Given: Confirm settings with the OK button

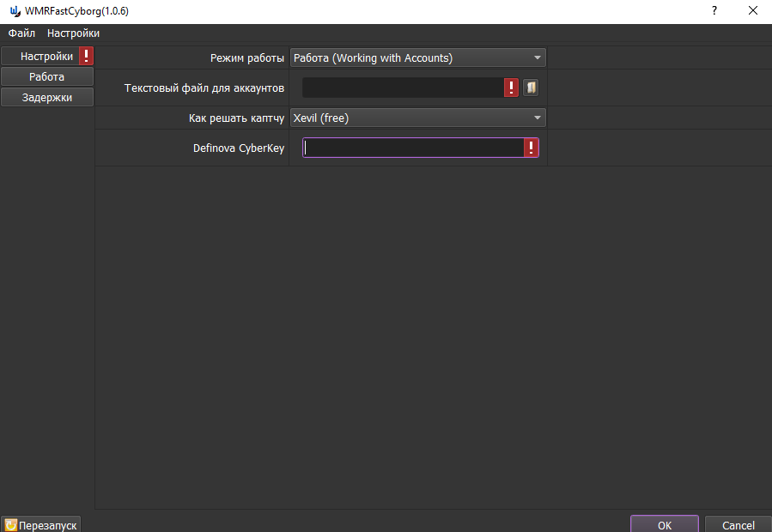Looking at the screenshot, I should pos(664,524).
